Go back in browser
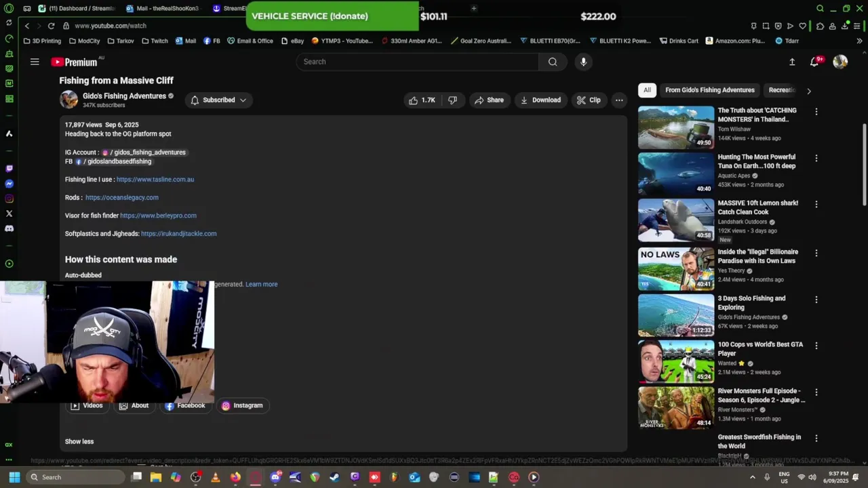Image resolution: width=868 pixels, height=488 pixels. [27, 26]
